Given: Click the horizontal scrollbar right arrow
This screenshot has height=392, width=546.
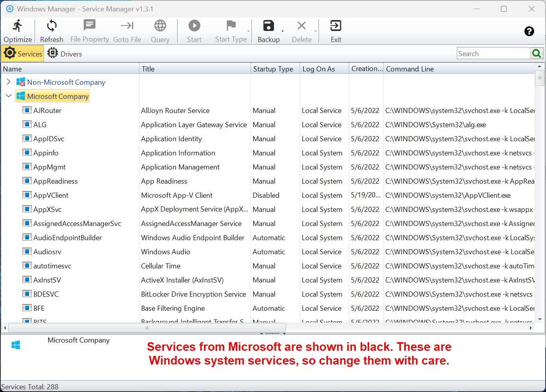Looking at the screenshot, I should tap(531, 328).
